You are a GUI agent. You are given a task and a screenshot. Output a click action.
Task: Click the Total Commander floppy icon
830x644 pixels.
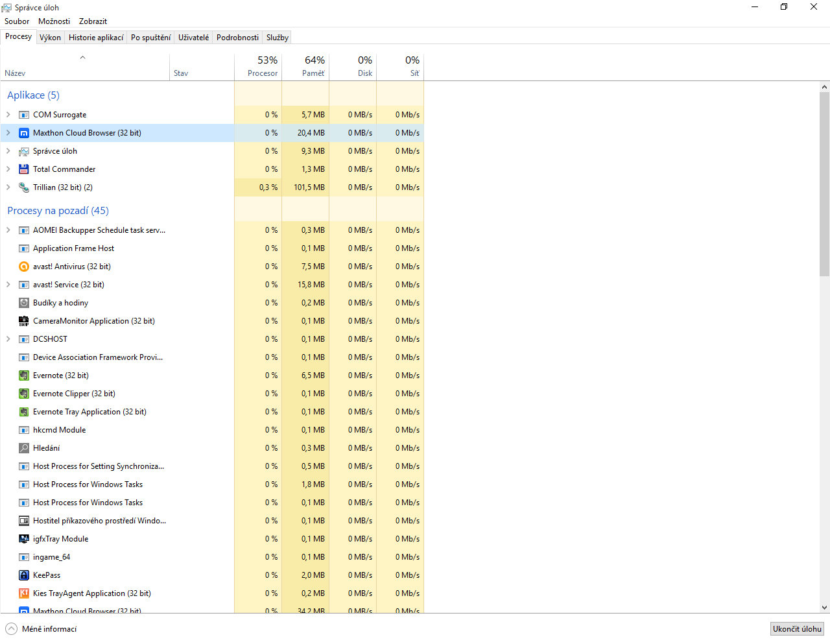click(x=24, y=169)
